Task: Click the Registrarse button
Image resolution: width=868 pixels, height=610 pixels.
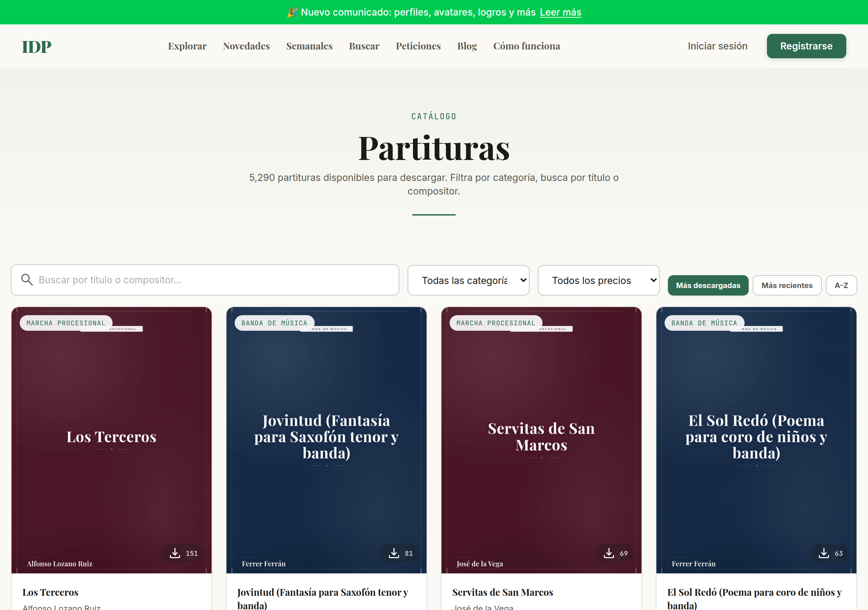Action: [x=806, y=46]
